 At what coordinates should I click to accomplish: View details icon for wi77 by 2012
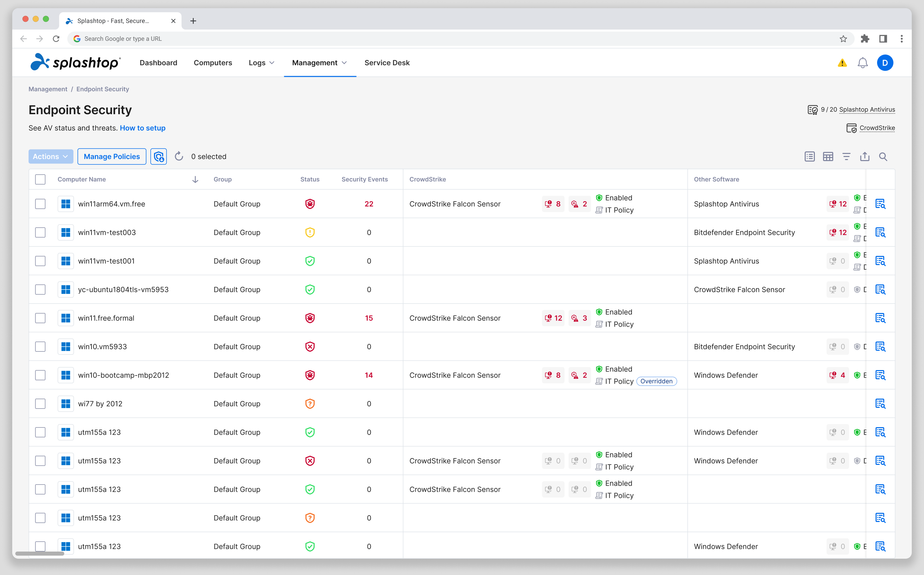point(880,403)
